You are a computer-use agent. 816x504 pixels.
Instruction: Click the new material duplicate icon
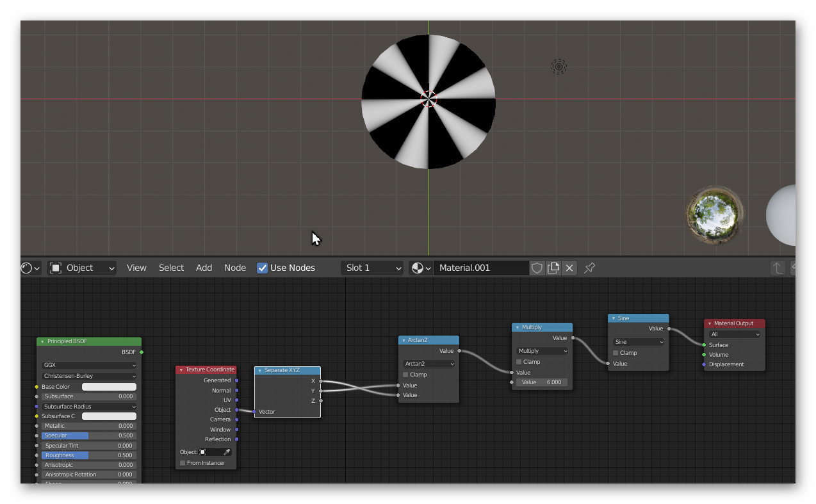point(553,268)
